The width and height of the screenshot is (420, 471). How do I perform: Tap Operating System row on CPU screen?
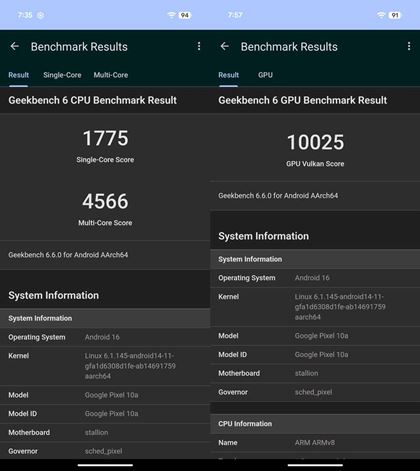(105, 337)
